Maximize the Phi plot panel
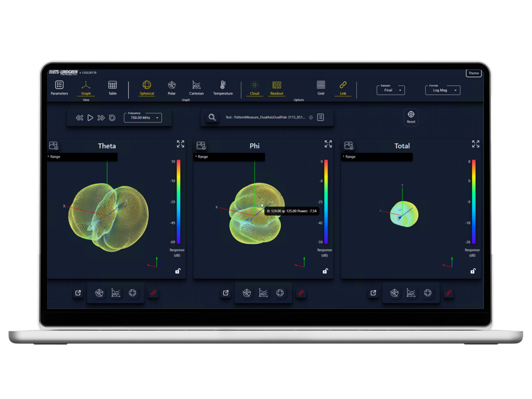This screenshot has width=532, height=399. point(328,144)
